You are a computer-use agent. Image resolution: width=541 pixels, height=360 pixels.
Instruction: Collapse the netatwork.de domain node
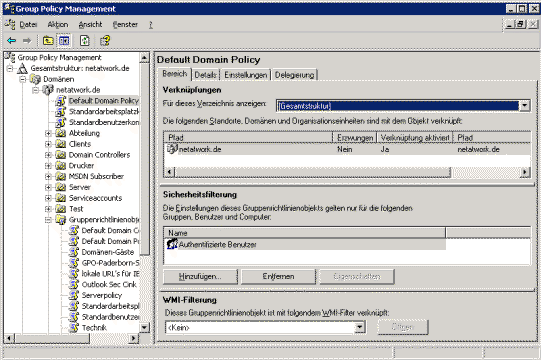click(x=36, y=90)
